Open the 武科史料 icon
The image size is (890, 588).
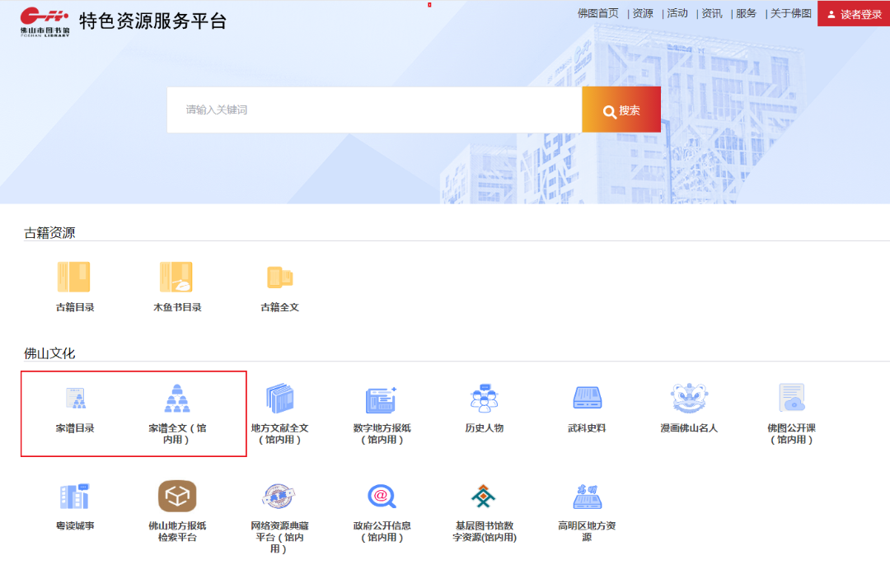click(x=587, y=398)
